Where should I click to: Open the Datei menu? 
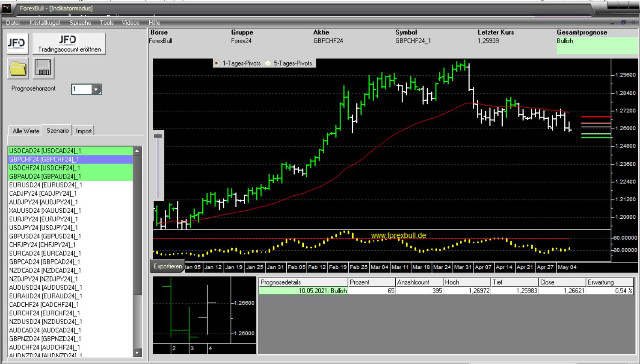coord(13,23)
